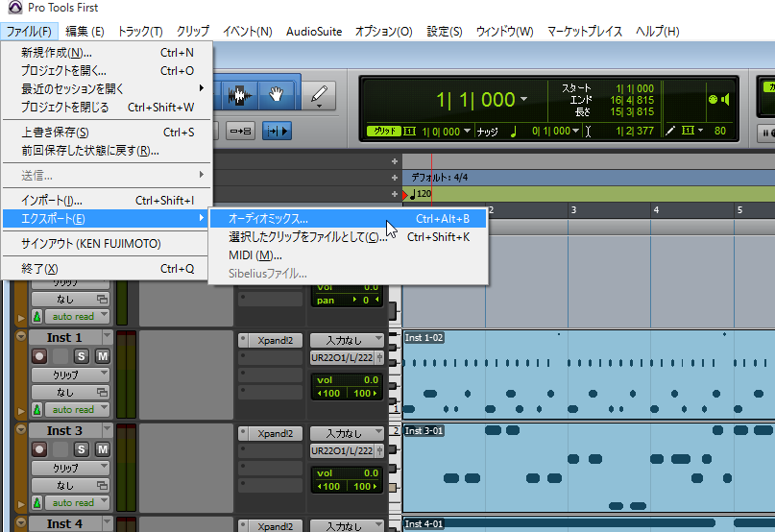Click tempo value 120 in tempo ruler
The height and width of the screenshot is (532, 775).
(x=424, y=194)
